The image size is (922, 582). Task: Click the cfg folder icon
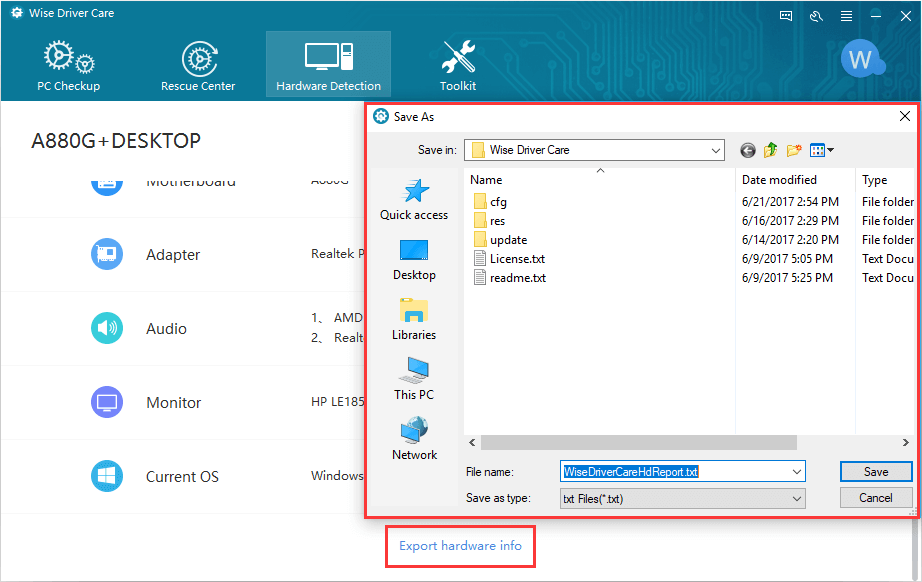point(480,202)
